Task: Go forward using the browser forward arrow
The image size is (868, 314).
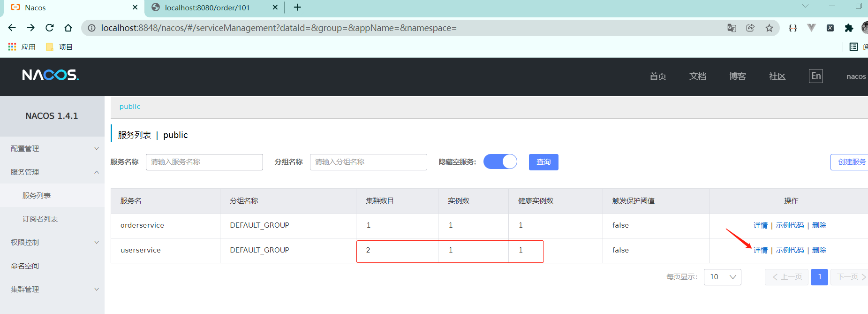Action: tap(31, 28)
